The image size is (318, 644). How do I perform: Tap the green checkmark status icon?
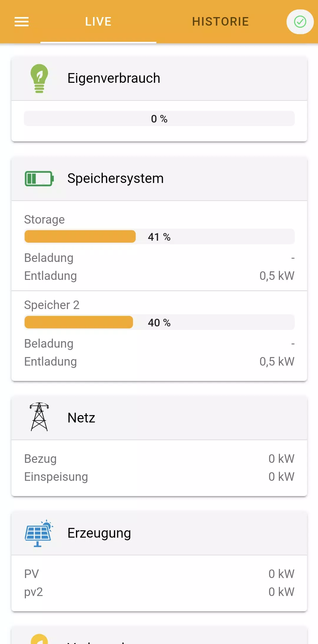point(300,22)
